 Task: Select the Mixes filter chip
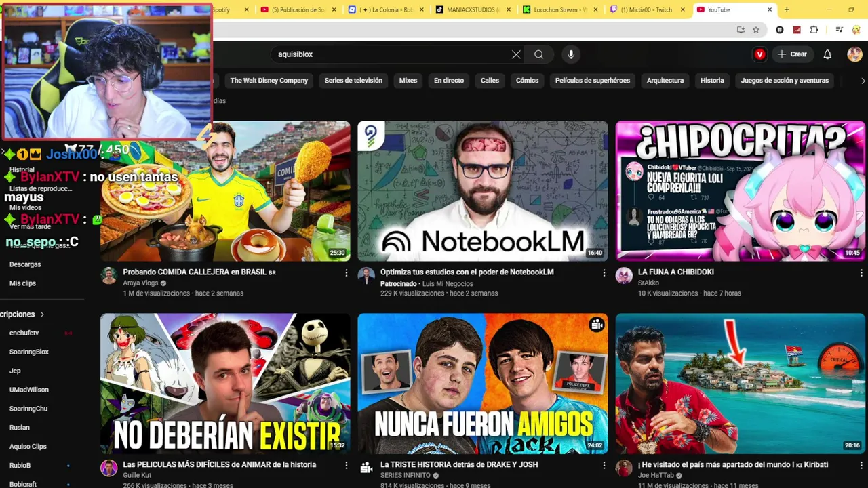point(408,81)
